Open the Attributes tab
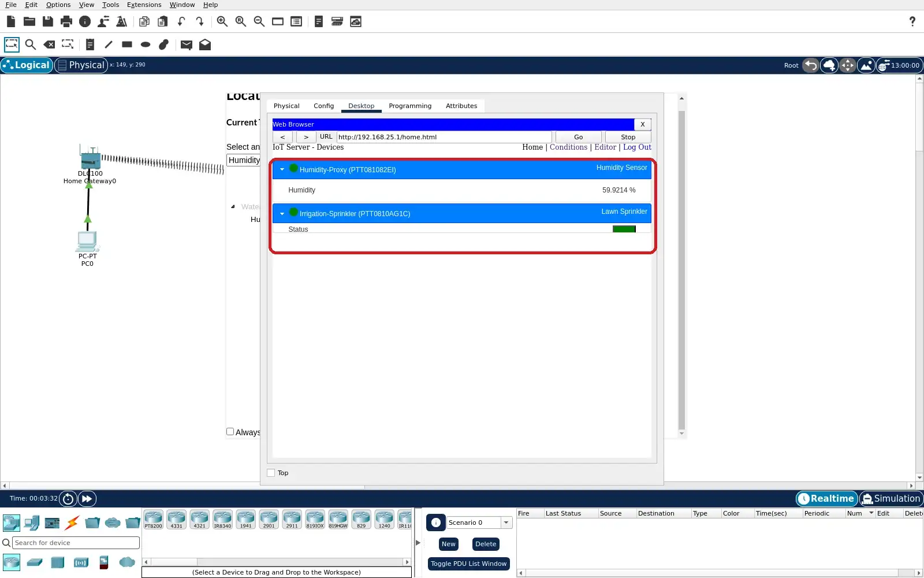 tap(461, 106)
